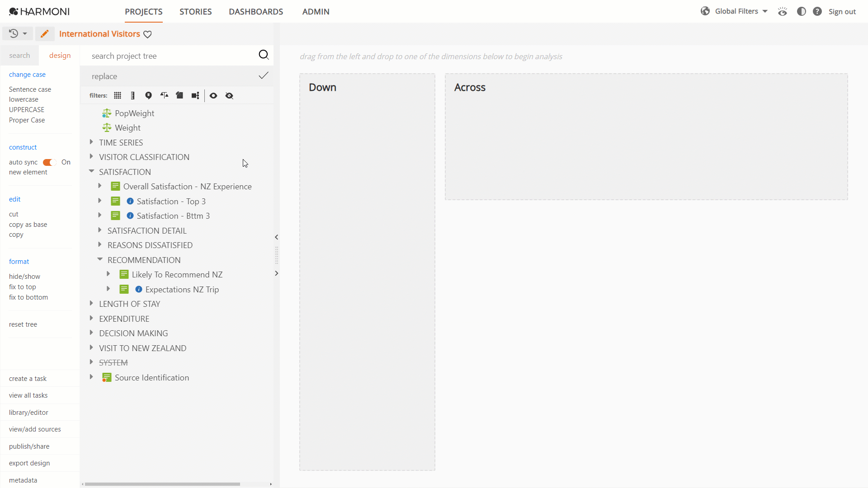Click info icon next to Expectations NZ Trip
The image size is (868, 488).
tap(139, 289)
